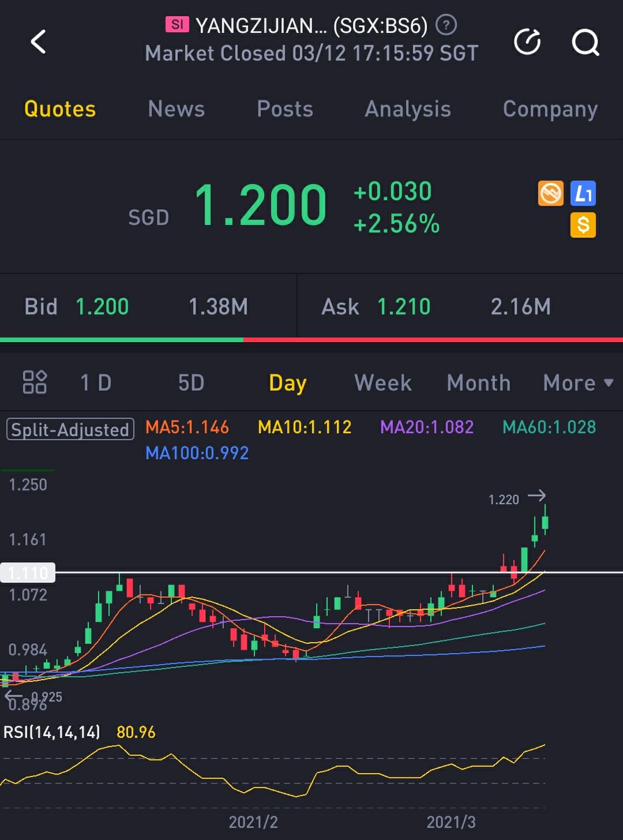Go back using the back arrow

tap(38, 42)
